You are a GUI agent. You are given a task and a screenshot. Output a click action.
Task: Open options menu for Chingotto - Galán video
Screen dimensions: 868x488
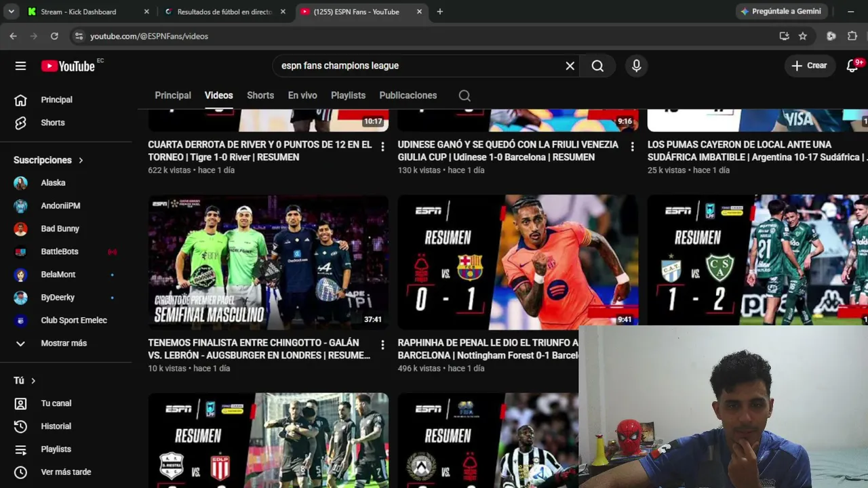pos(382,345)
